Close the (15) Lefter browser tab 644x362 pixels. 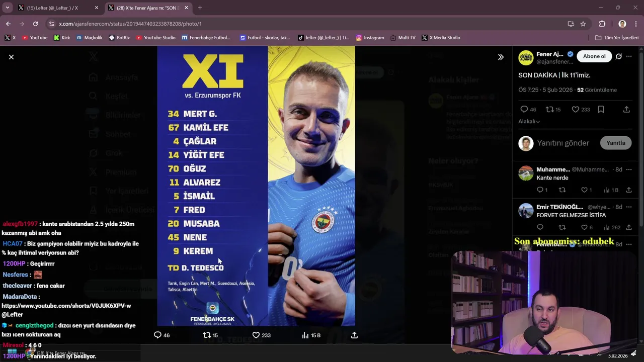[x=97, y=8]
